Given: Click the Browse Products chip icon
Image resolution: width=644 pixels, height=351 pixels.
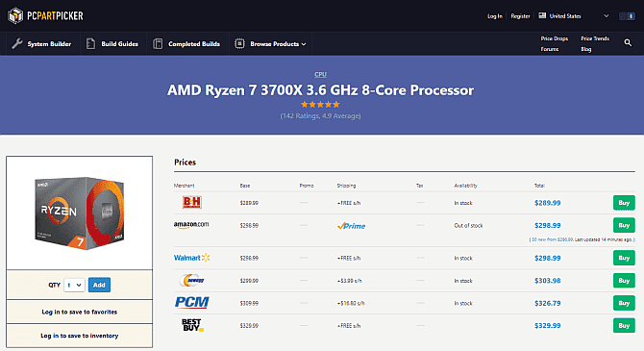Looking at the screenshot, I should (x=239, y=43).
